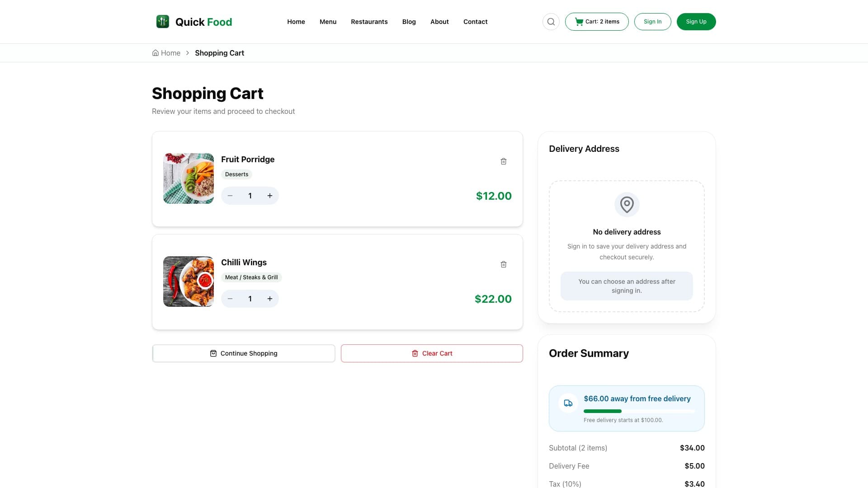
Task: Increase Chilli Wings quantity with plus
Action: click(270, 299)
